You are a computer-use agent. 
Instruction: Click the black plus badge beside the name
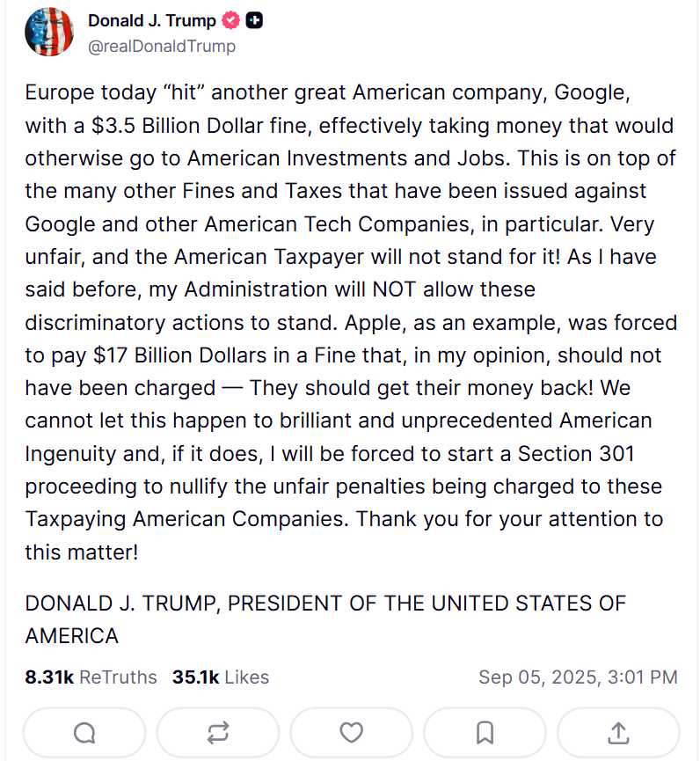pyautogui.click(x=254, y=21)
